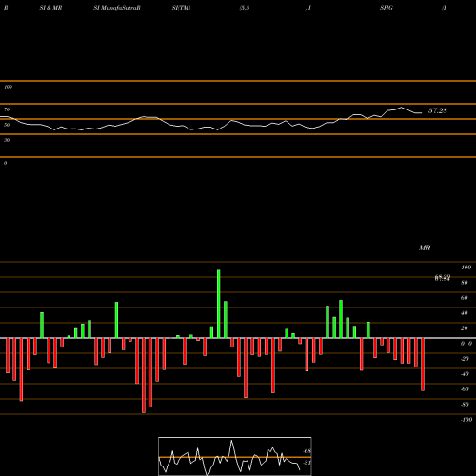Click the MR axis 80 label
This screenshot has height=476, width=476.
pyautogui.click(x=465, y=283)
